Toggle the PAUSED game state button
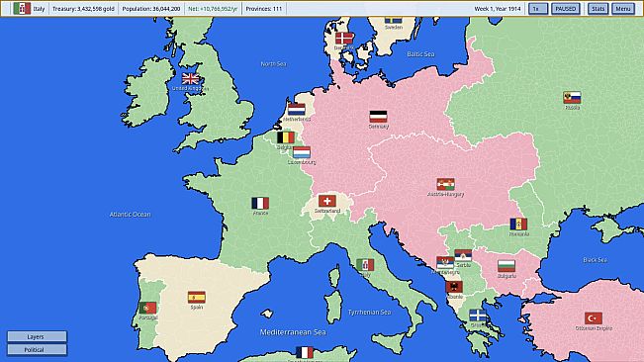The image size is (644, 362). (x=565, y=9)
